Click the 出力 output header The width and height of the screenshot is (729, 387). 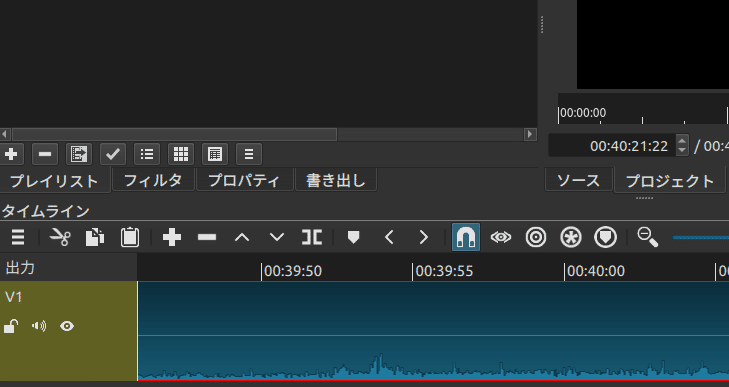pos(68,268)
